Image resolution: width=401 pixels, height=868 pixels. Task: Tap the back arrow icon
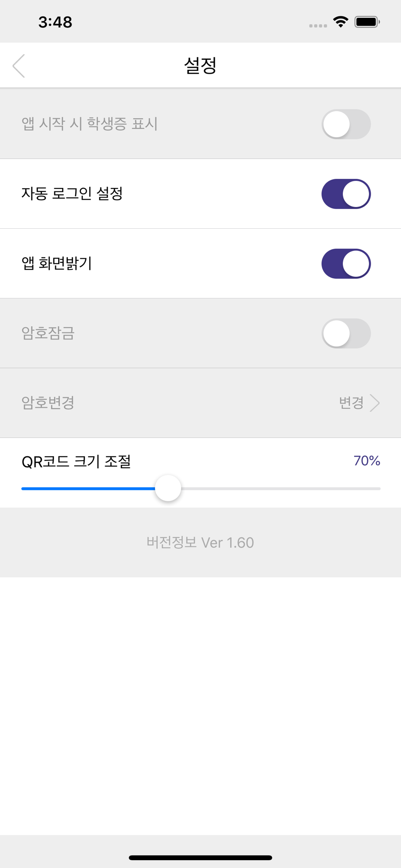(x=19, y=66)
